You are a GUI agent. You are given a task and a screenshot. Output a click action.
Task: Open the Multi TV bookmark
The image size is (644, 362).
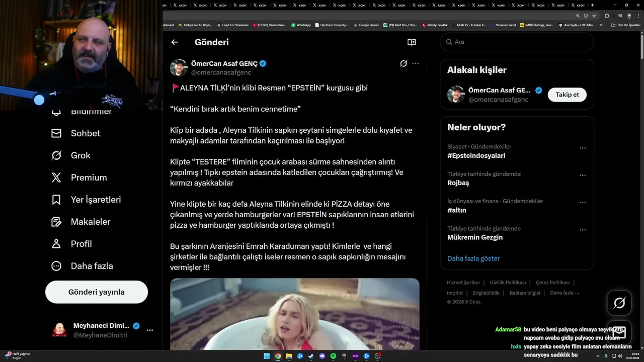click(x=469, y=25)
